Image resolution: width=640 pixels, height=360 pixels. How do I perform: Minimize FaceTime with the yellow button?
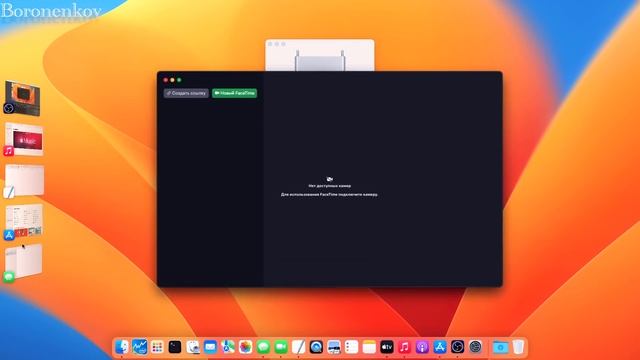tap(172, 80)
